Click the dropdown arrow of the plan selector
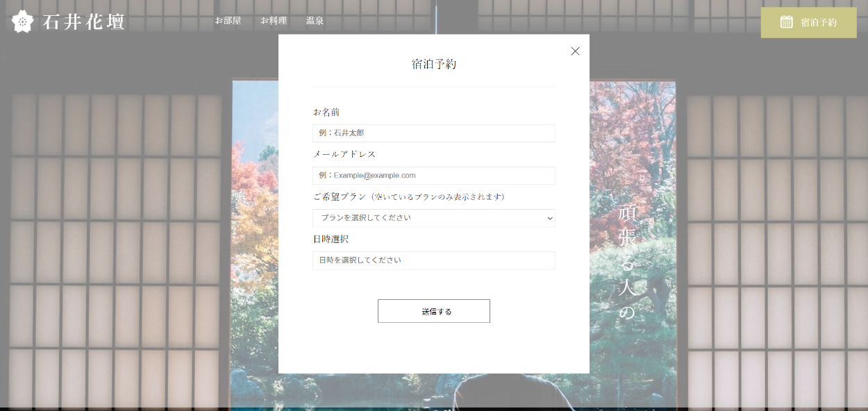Viewport: 868px width, 411px height. [x=549, y=218]
